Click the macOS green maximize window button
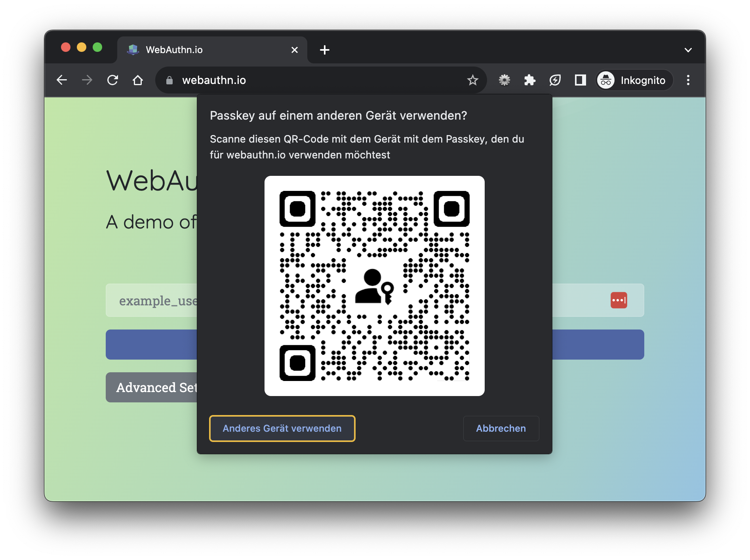750x560 pixels. pyautogui.click(x=97, y=48)
